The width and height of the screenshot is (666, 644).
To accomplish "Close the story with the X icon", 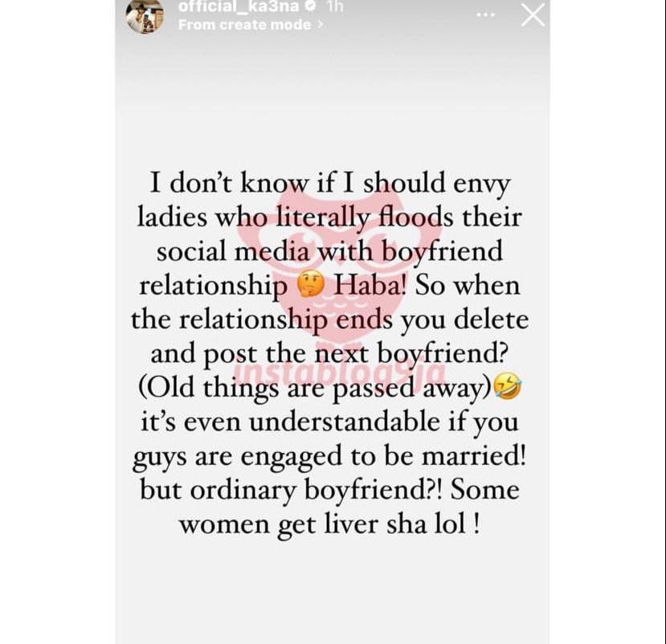I will (533, 15).
